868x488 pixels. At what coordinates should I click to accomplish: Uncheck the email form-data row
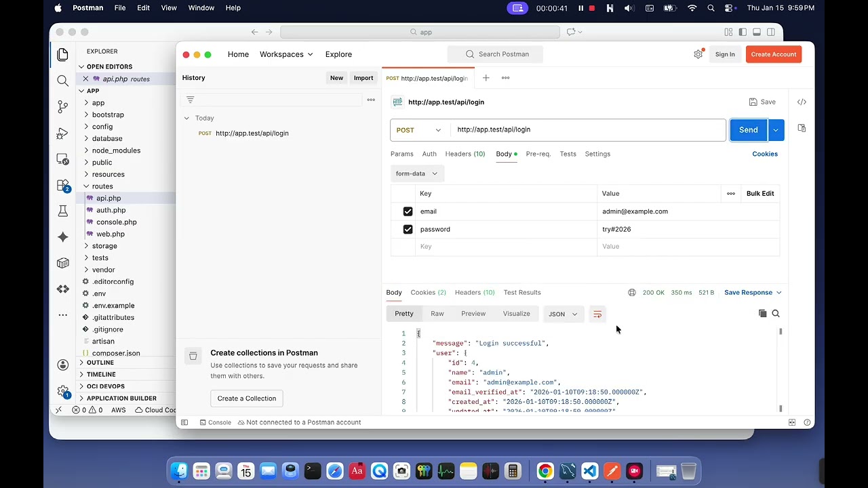[408, 211]
